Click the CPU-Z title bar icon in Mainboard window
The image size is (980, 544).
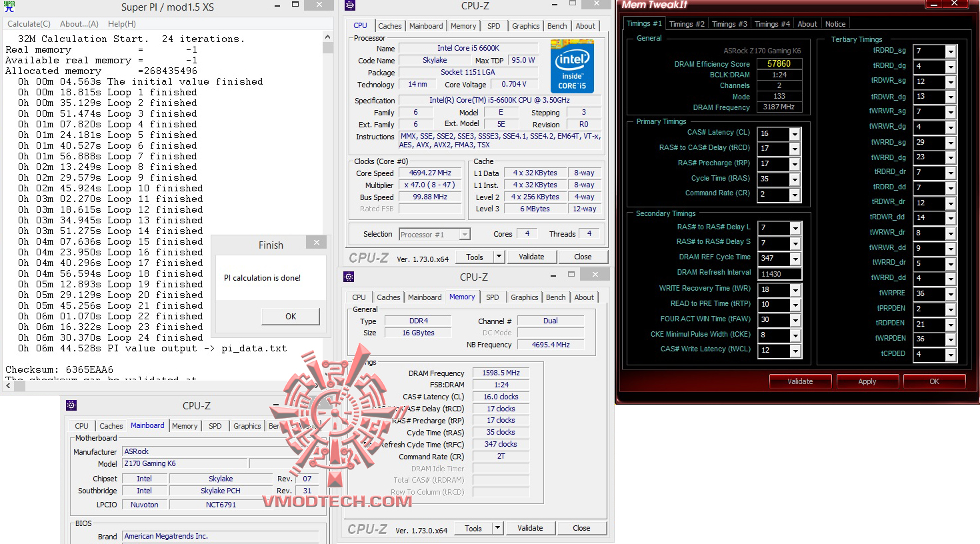click(71, 405)
